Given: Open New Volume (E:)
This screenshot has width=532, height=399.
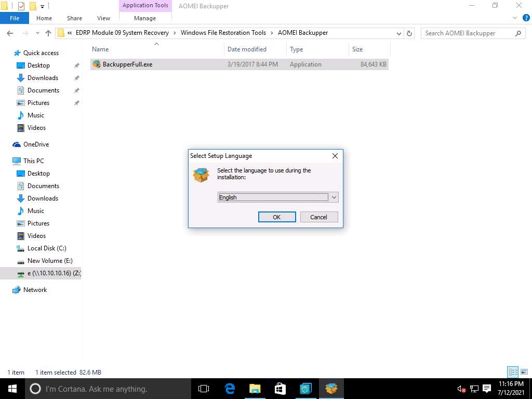Looking at the screenshot, I should [x=50, y=261].
